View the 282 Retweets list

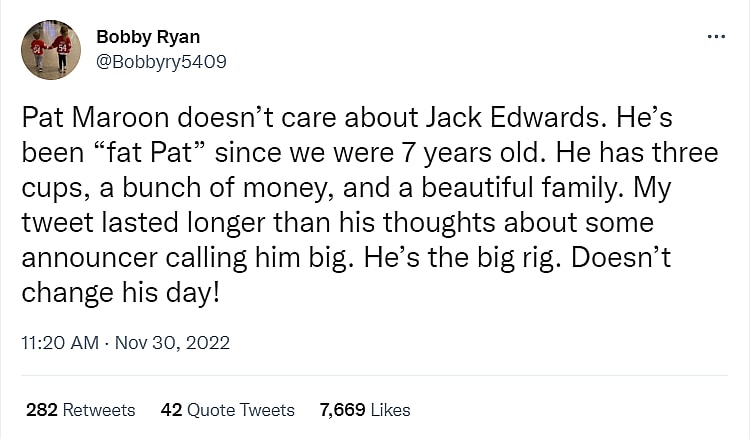[x=80, y=410]
